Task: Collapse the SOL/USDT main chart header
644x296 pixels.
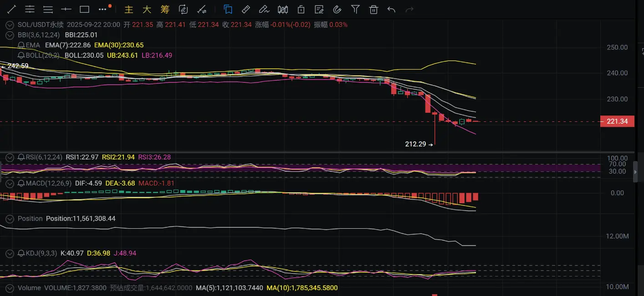Action: [x=9, y=25]
